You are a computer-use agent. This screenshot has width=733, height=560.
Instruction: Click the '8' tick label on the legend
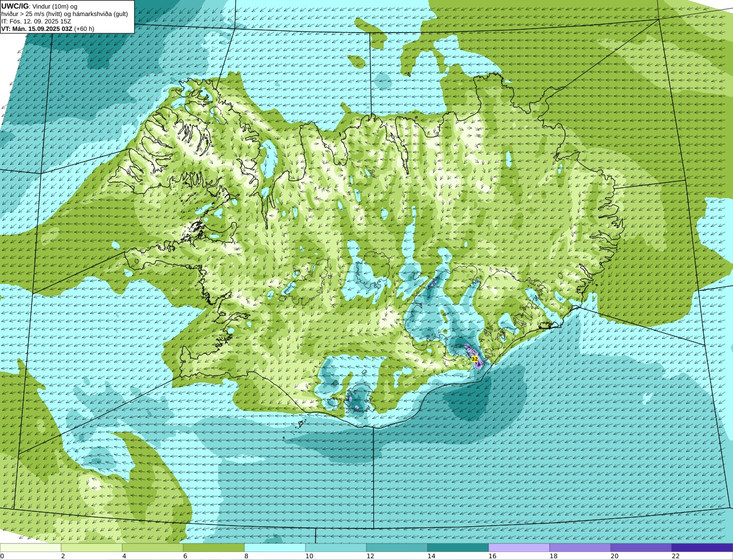click(246, 556)
